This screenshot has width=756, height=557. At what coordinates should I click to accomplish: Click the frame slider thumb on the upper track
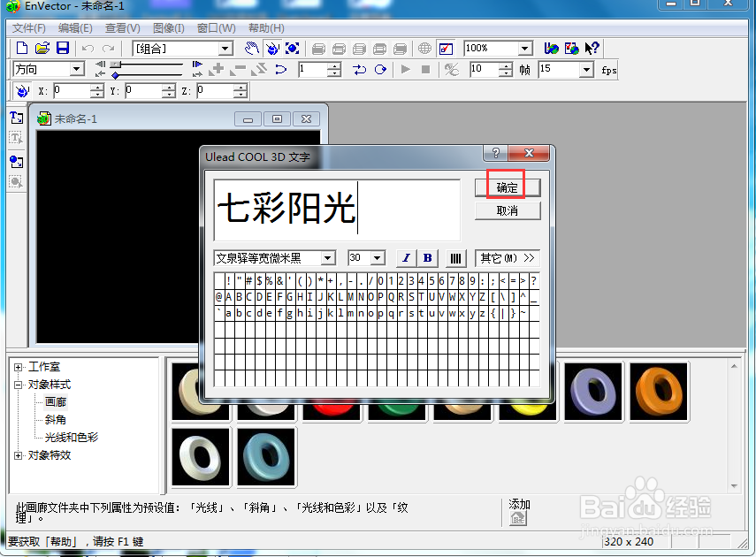tap(115, 65)
